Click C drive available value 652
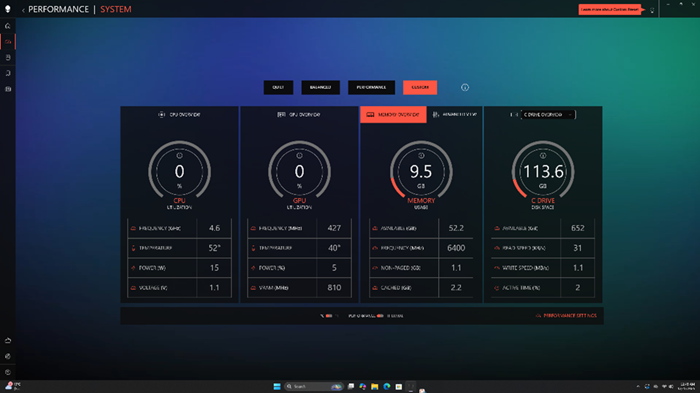The image size is (700, 393). coord(578,228)
